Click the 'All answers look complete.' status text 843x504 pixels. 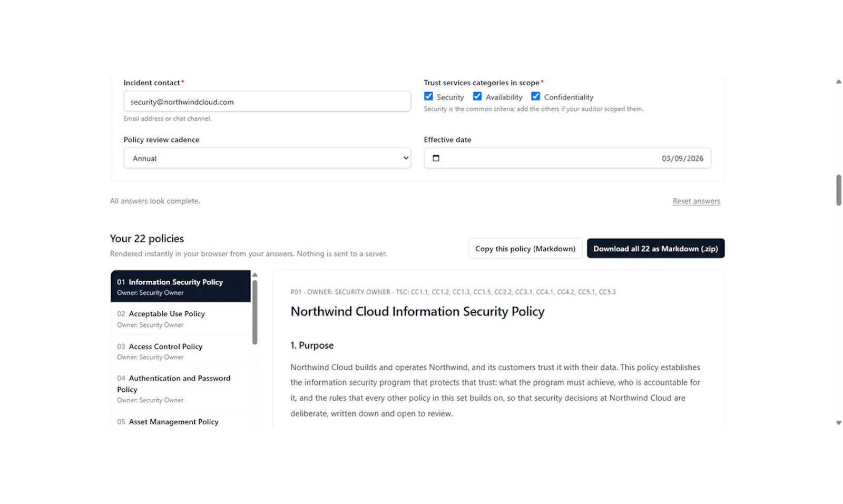pyautogui.click(x=155, y=201)
